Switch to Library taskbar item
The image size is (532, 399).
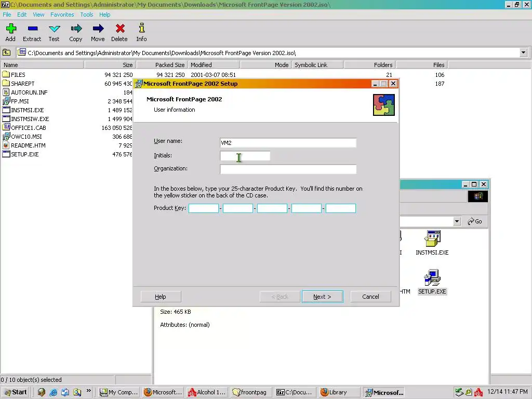[x=339, y=392]
